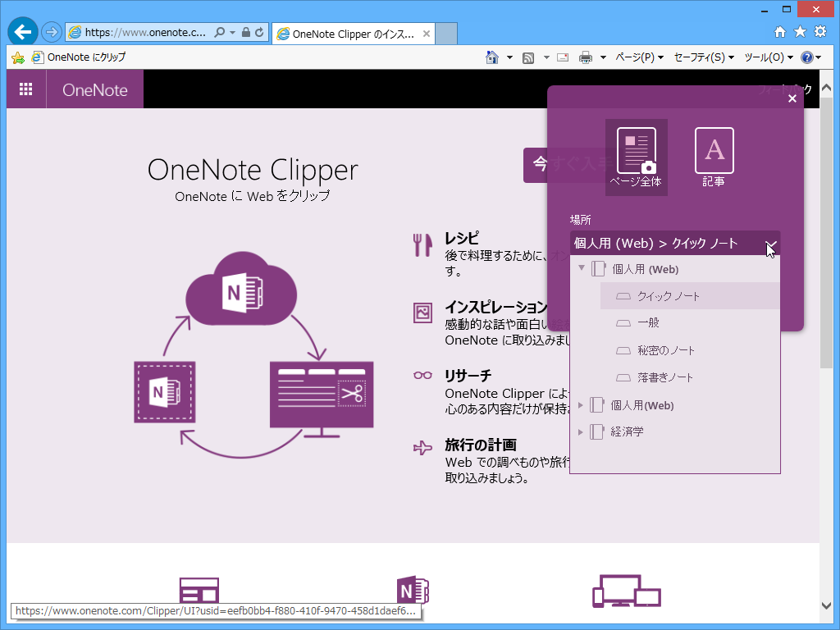
Task: Expand the second 個人用(Web) notebook
Action: [581, 404]
